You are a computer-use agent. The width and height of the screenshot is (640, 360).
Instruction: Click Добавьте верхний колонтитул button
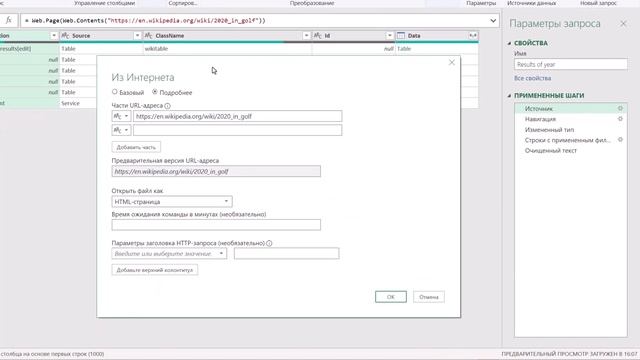pos(155,270)
